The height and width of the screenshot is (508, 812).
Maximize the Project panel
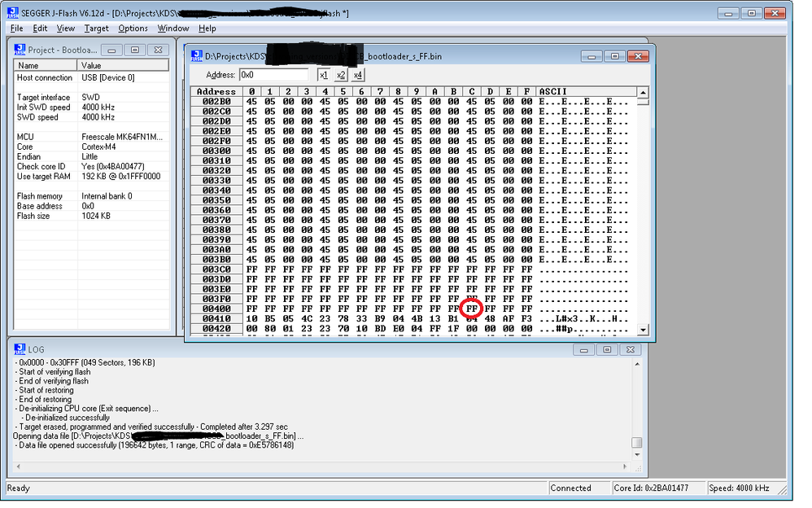134,50
